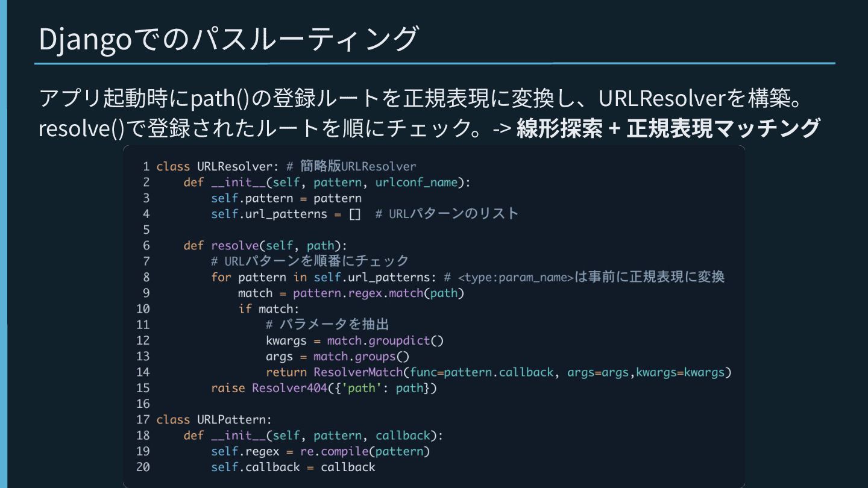
Task: Click the slide title 'Djangoでのパスルーティング'
Action: pos(228,39)
